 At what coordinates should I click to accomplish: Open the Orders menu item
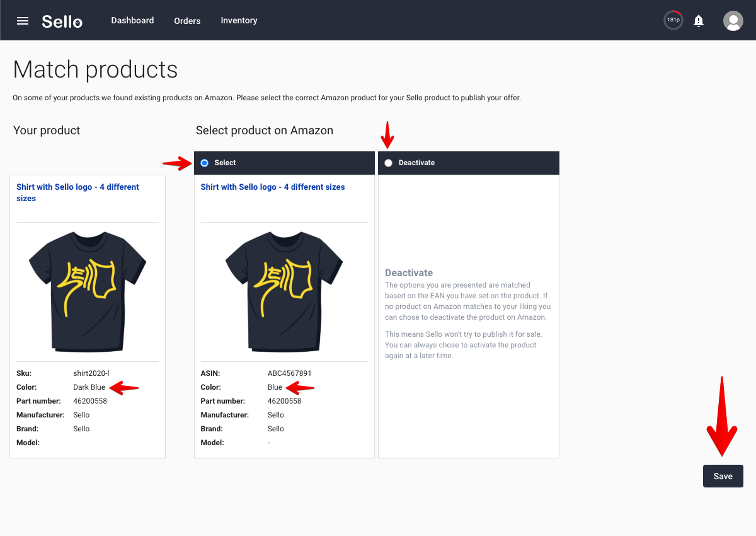pos(187,21)
